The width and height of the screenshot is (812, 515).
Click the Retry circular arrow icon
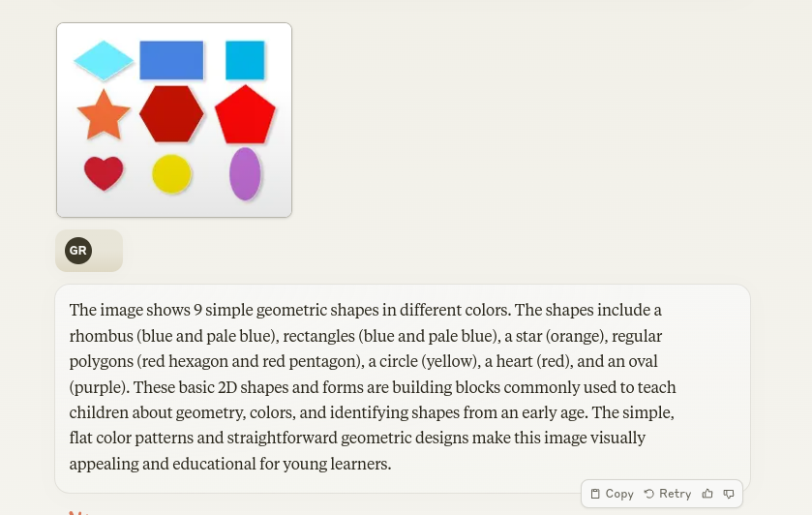click(648, 494)
